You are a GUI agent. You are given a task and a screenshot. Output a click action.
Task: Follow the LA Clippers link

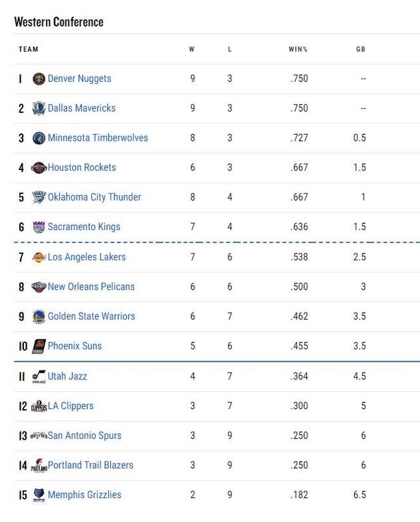(70, 406)
